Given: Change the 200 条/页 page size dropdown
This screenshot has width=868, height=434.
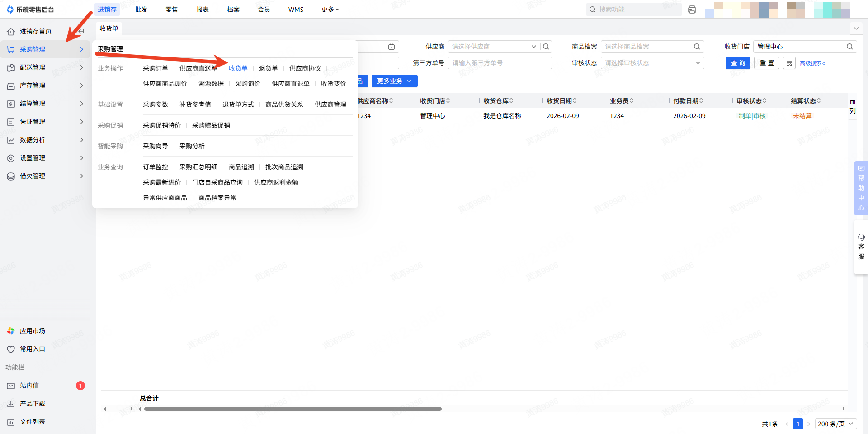Looking at the screenshot, I should click(x=836, y=424).
